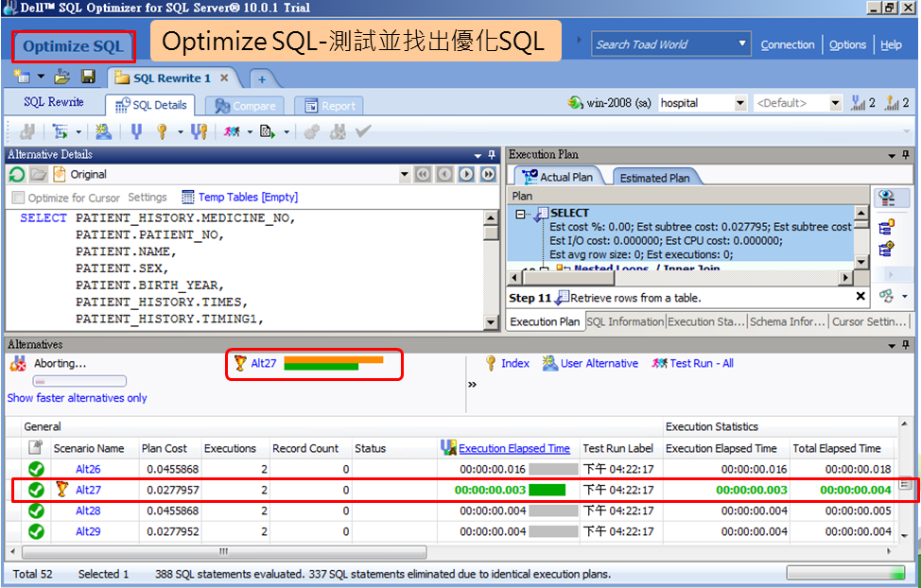
Task: Click the running figures test run icon
Action: point(232,131)
